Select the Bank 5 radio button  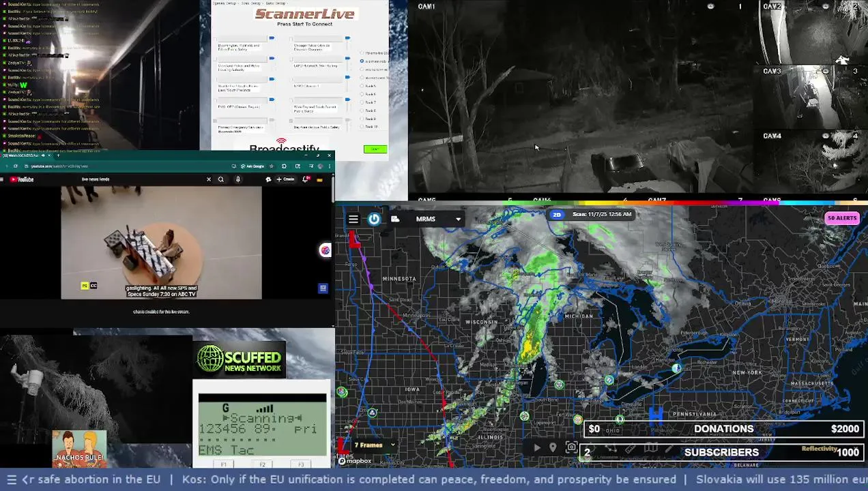point(362,86)
